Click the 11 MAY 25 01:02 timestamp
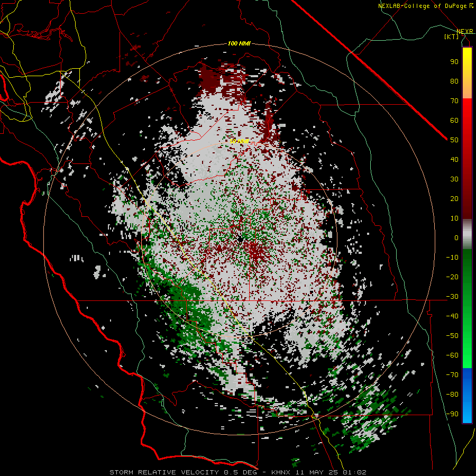476x476 pixels. pyautogui.click(x=330, y=472)
